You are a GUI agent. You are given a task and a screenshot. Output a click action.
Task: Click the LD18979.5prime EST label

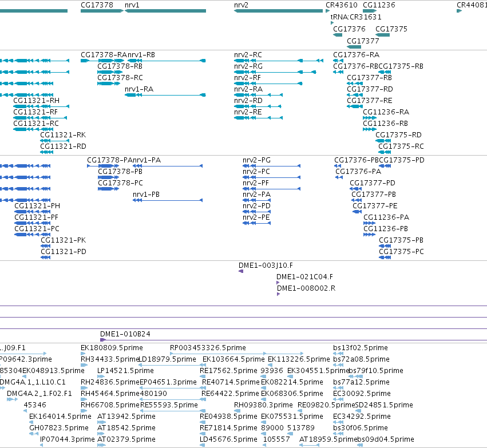(168, 359)
